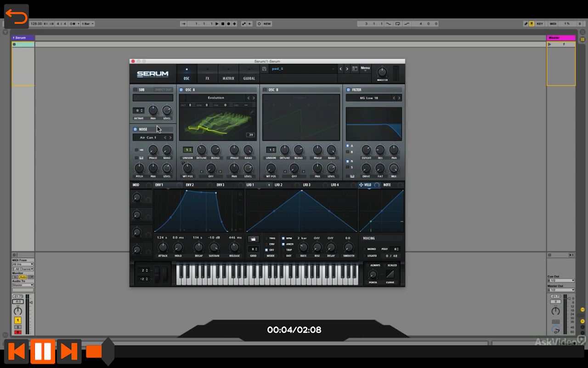
Task: Go to the previous video with the orange rewind icon
Action: [17, 352]
